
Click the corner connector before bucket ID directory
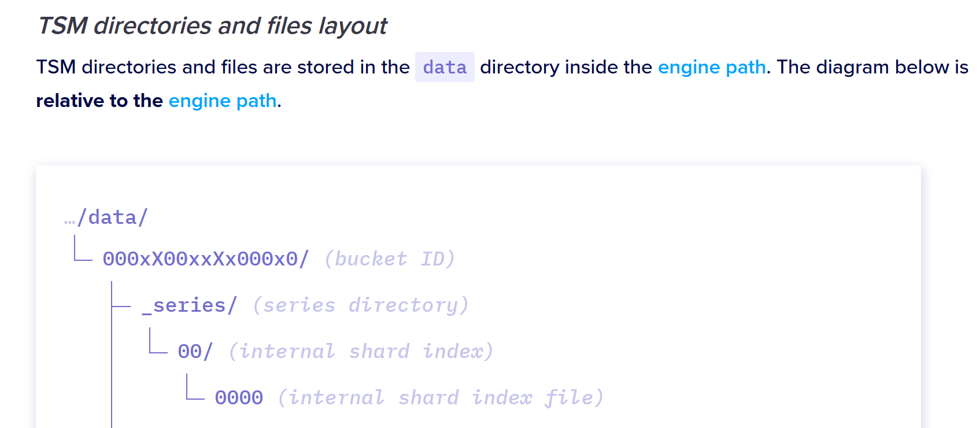(83, 248)
